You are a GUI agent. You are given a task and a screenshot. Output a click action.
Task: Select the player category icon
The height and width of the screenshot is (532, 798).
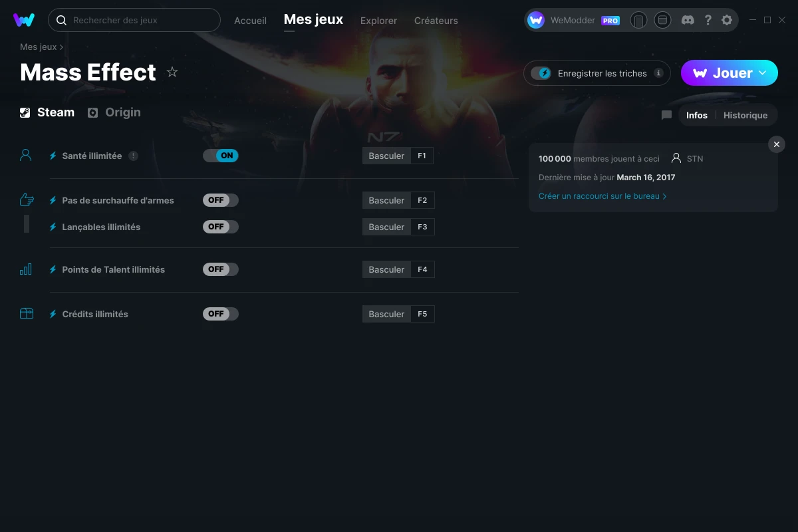pyautogui.click(x=26, y=155)
